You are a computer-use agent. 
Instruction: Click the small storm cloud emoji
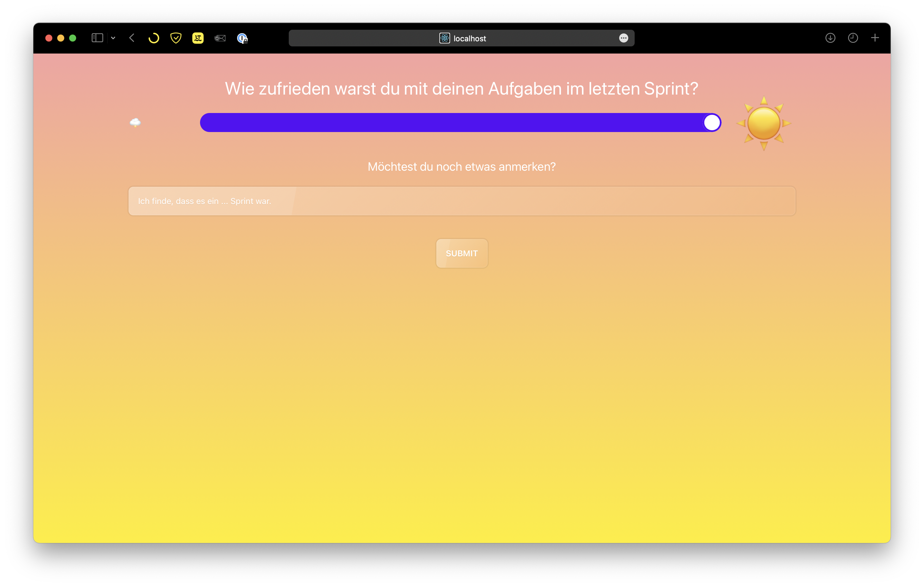tap(135, 123)
